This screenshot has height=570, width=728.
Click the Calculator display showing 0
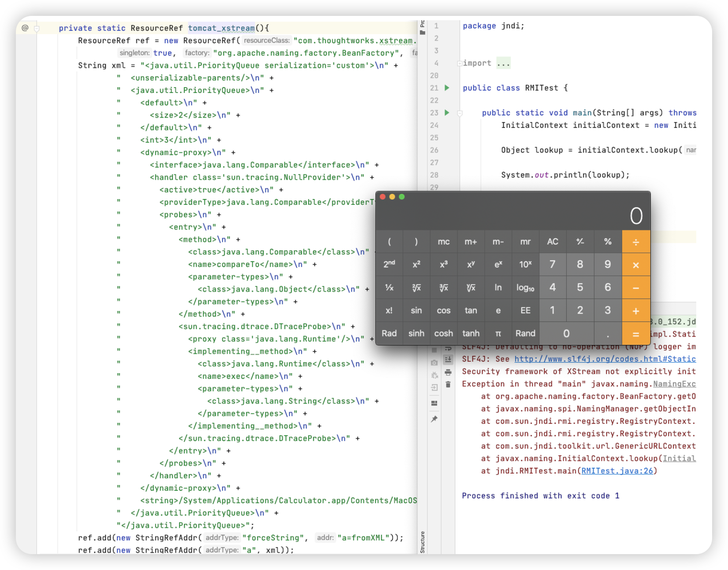pyautogui.click(x=513, y=216)
